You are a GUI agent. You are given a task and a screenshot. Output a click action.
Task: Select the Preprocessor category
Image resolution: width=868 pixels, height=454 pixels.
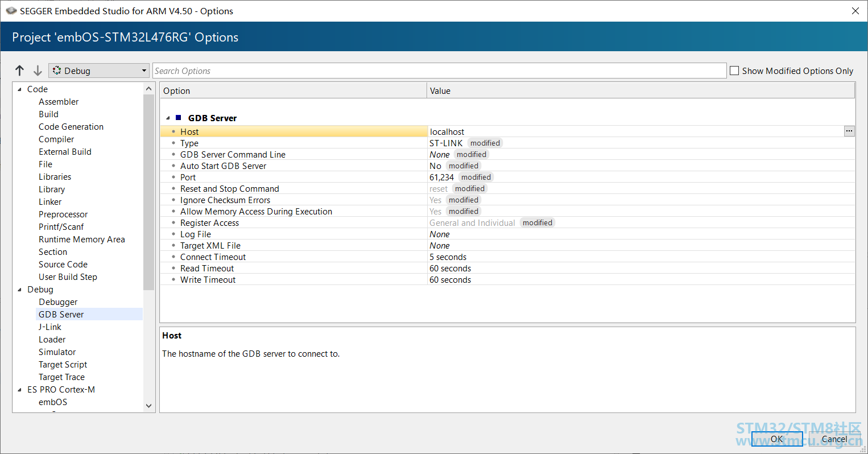point(63,214)
